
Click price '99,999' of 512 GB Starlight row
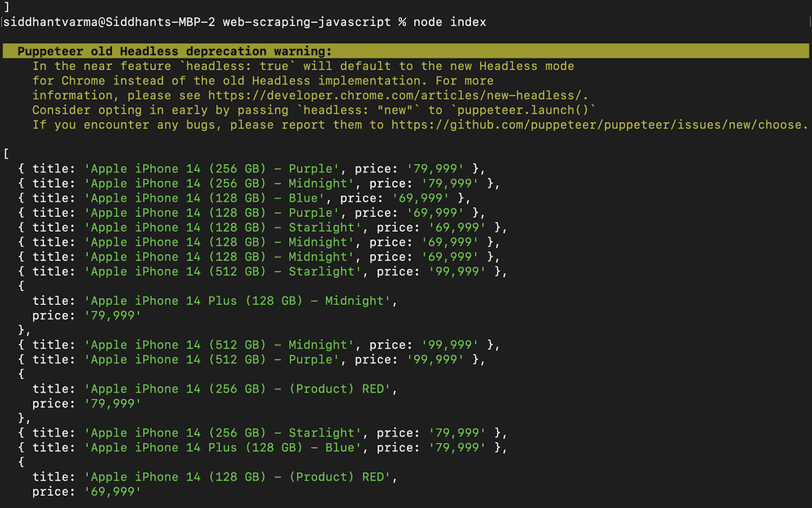tap(457, 271)
